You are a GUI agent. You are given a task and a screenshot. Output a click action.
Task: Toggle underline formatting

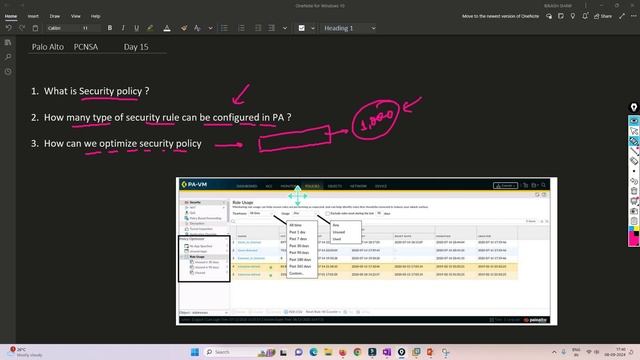(x=136, y=28)
